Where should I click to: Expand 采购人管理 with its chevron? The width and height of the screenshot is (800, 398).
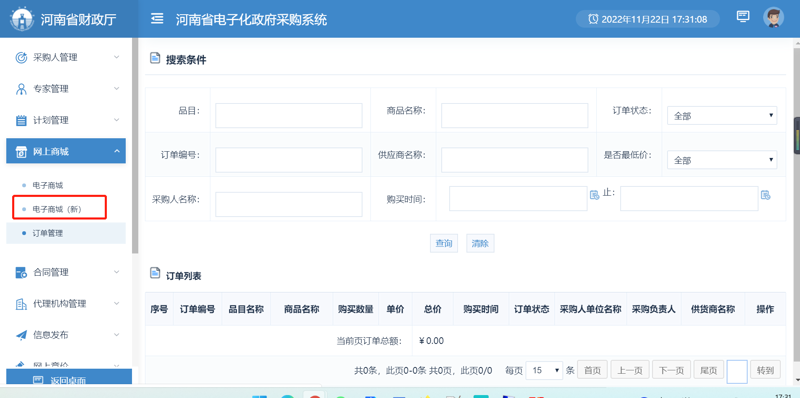tap(116, 57)
